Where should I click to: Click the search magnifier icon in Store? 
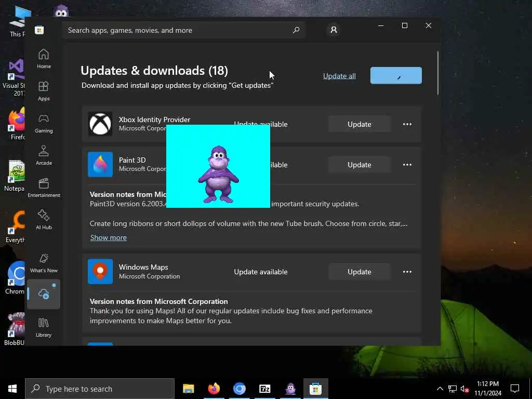pos(296,30)
